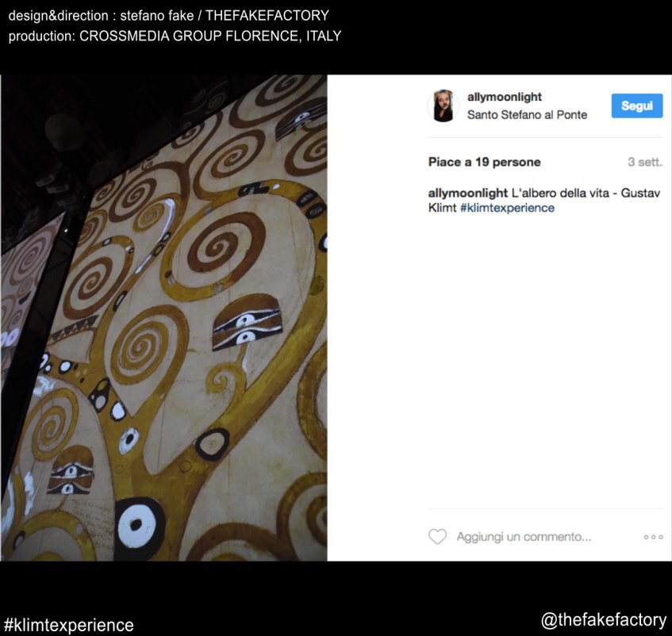The height and width of the screenshot is (636, 672).
Task: Click the 3 sett. timestamp
Action: pos(644,162)
